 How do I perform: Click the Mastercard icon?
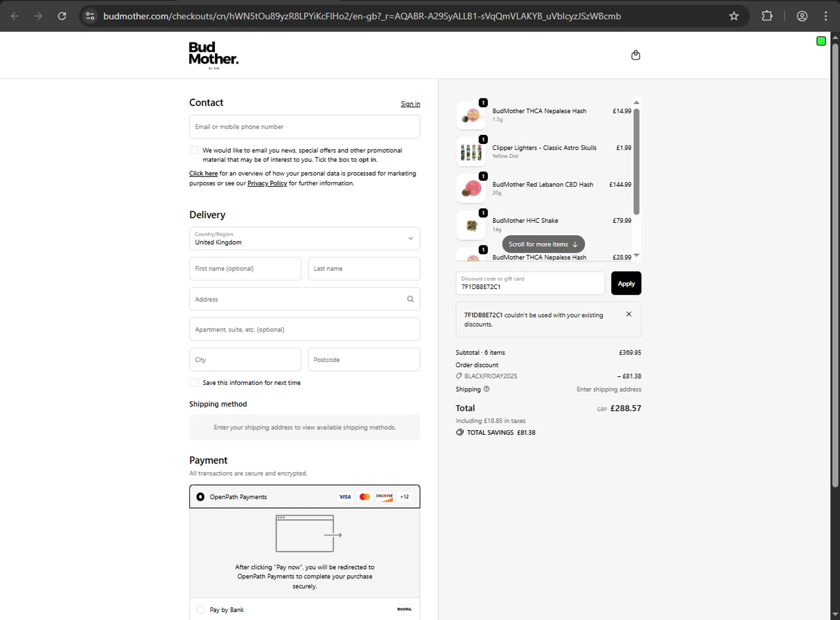click(365, 497)
